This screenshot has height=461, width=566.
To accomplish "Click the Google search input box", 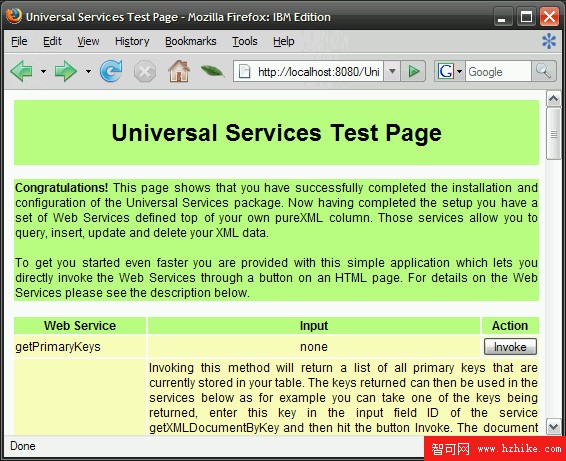I will point(498,71).
